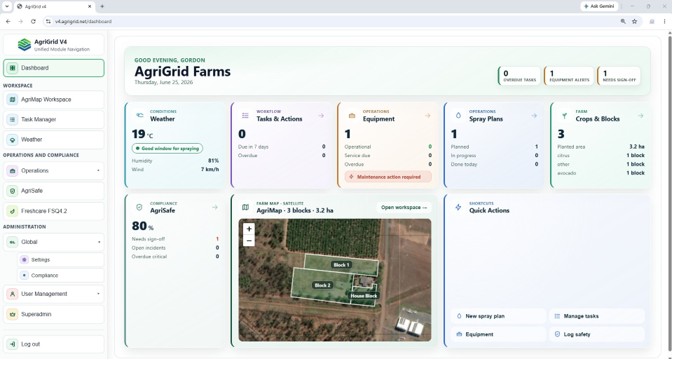Viewport: 685px width, 372px height.
Task: Click the 'Manage tasks' quick action
Action: pos(596,316)
